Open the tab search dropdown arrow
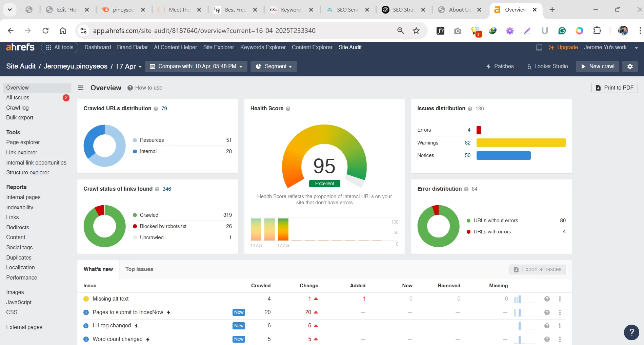The height and width of the screenshot is (345, 644). (x=10, y=10)
